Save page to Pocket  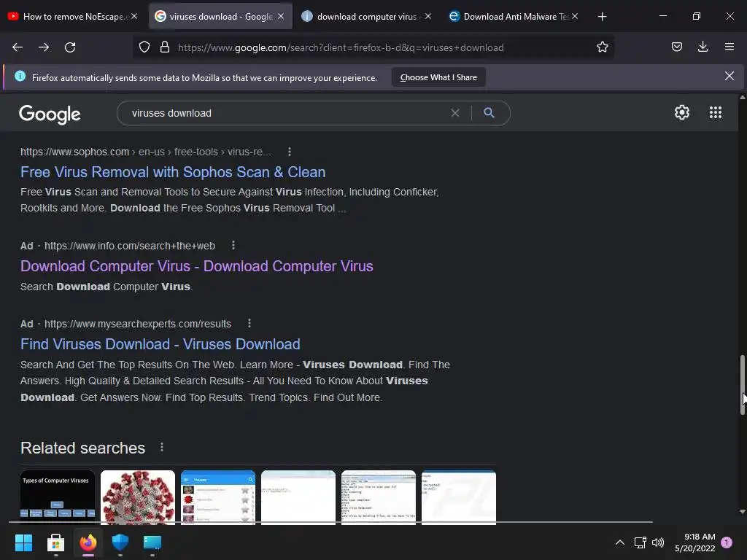click(x=676, y=47)
